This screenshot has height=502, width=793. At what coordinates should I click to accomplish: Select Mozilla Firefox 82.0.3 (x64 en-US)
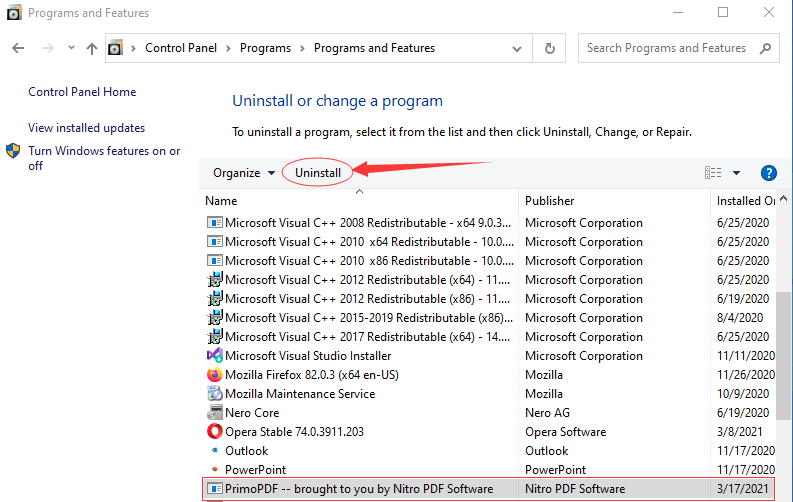pyautogui.click(x=312, y=375)
